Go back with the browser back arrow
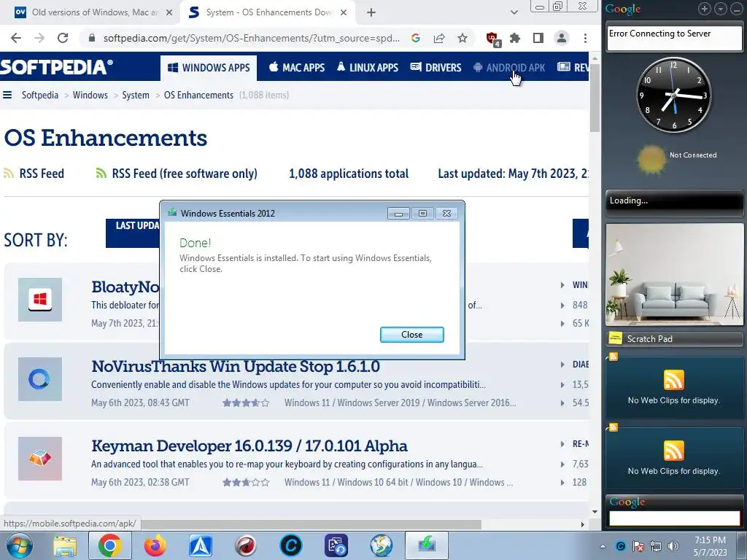 [x=16, y=38]
